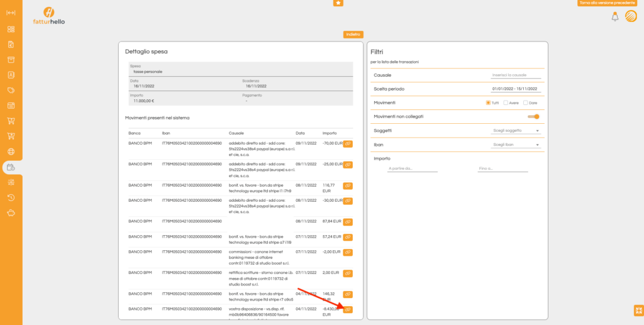Check the Dare movements option
Screen dimensions: 644x325
[x=526, y=103]
